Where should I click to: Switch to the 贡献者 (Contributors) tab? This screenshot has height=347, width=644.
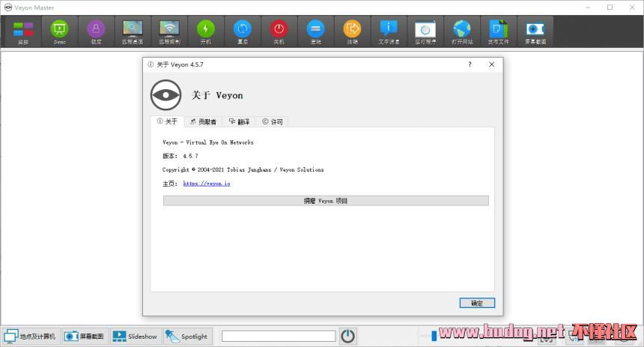point(203,121)
